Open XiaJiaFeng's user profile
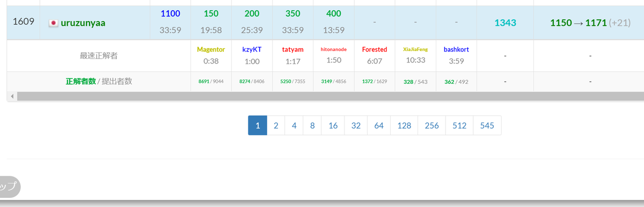 pyautogui.click(x=415, y=49)
